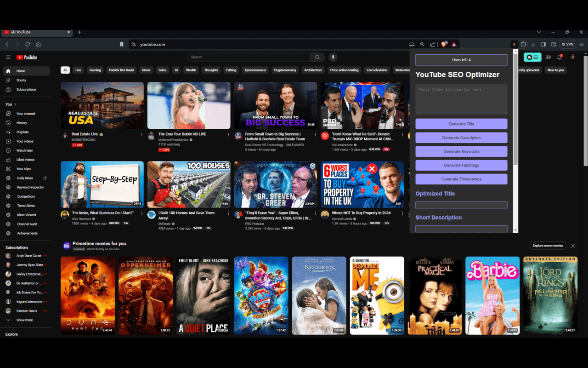Open the browser main menu
The image size is (588, 368).
582,44
